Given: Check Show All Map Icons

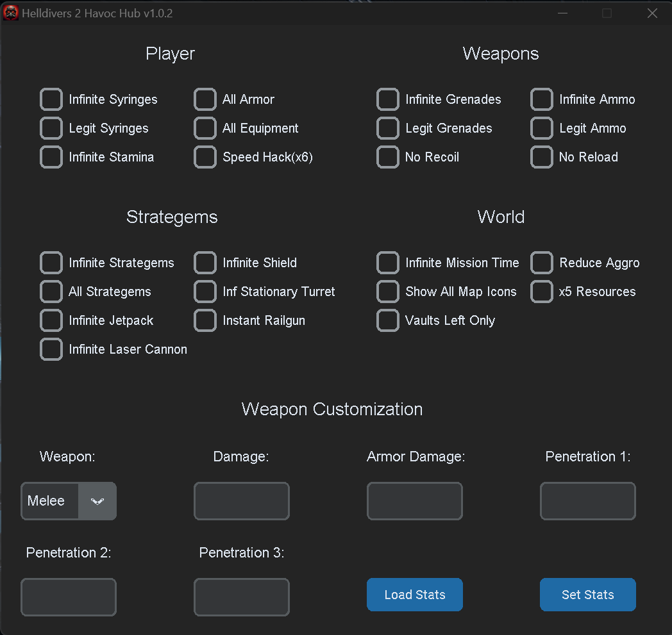Looking at the screenshot, I should point(388,292).
